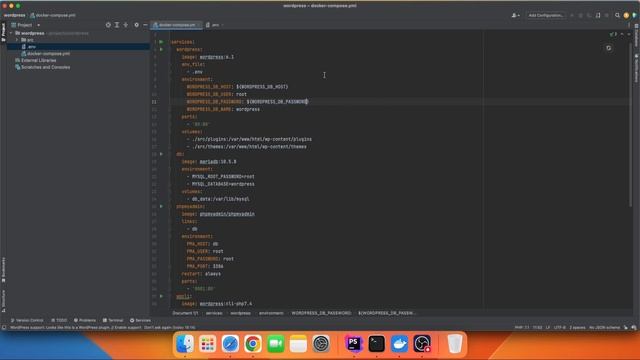640x360 pixels.
Task: Open Finder in the dock
Action: (185, 343)
